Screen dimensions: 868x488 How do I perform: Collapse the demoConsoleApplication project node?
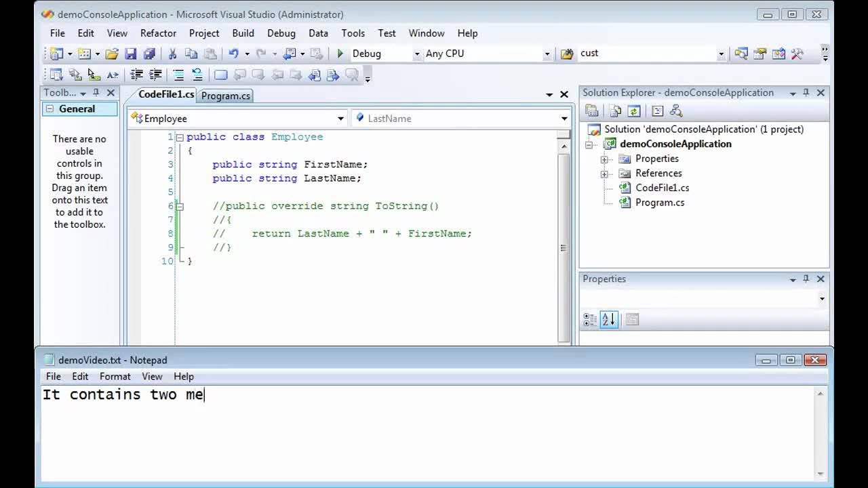pyautogui.click(x=589, y=144)
